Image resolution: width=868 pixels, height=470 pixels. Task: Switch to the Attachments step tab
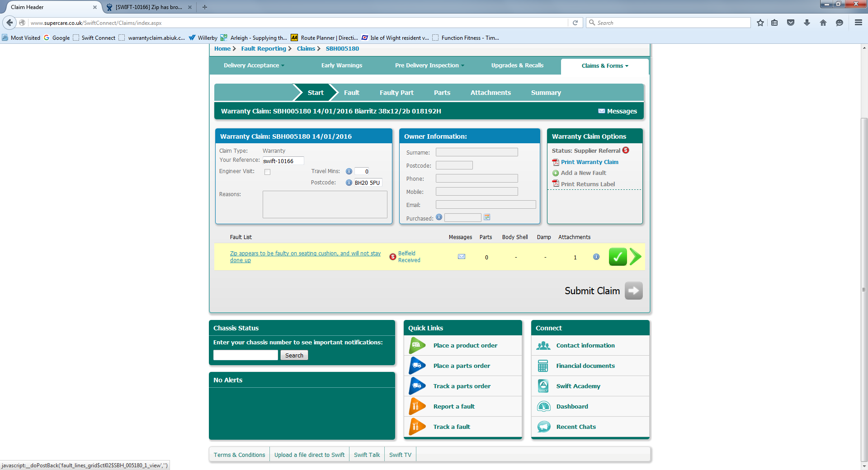(x=491, y=93)
